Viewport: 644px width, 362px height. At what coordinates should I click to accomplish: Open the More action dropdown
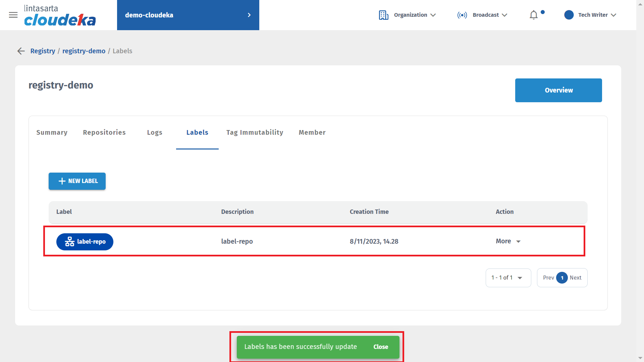point(508,241)
